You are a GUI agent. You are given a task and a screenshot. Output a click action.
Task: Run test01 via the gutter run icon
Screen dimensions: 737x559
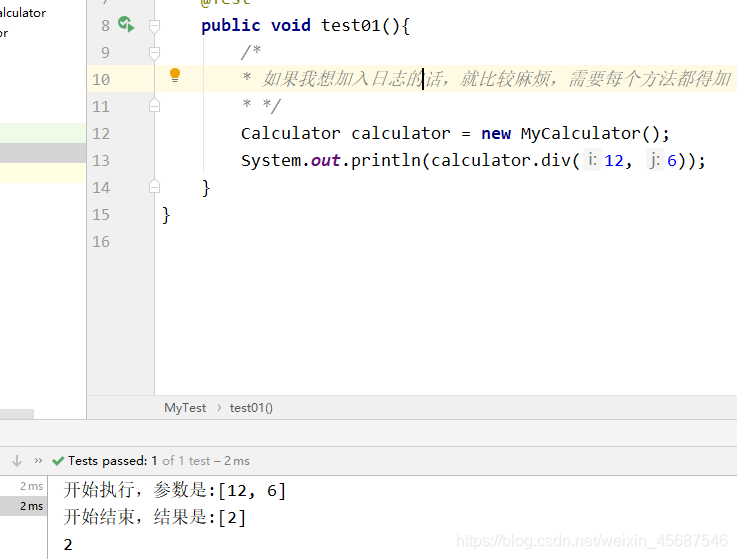pos(126,24)
